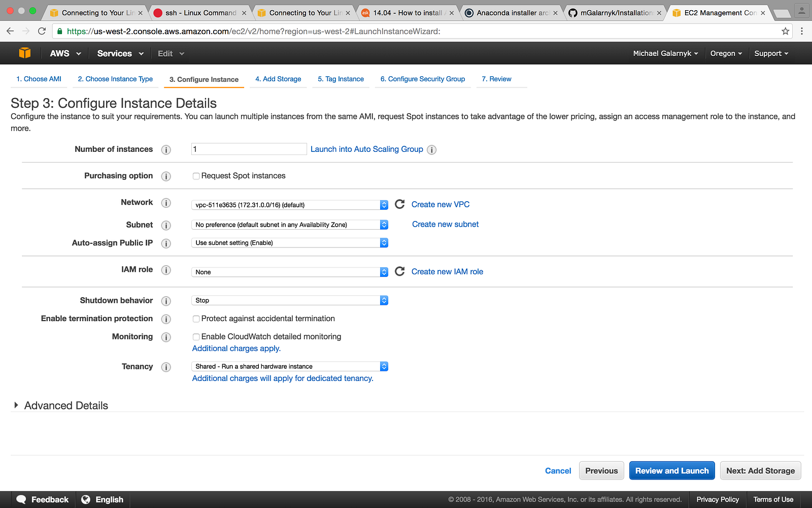Go to step 6. Configure Security Group

[423, 79]
